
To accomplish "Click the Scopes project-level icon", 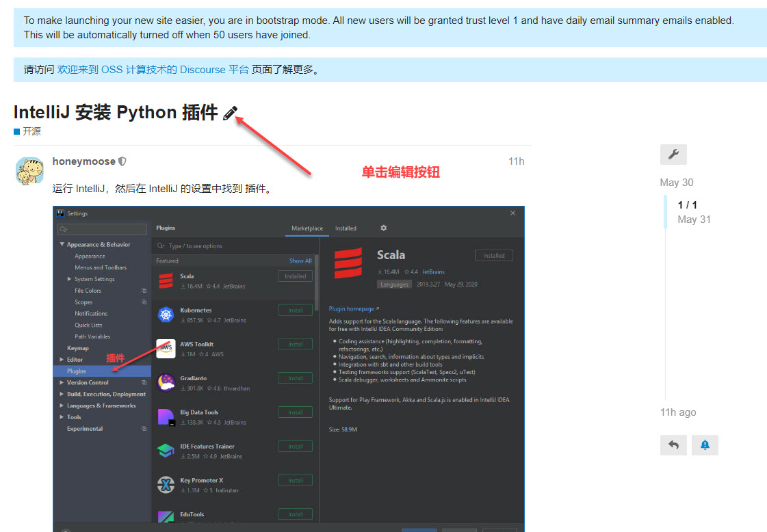I will tap(144, 302).
